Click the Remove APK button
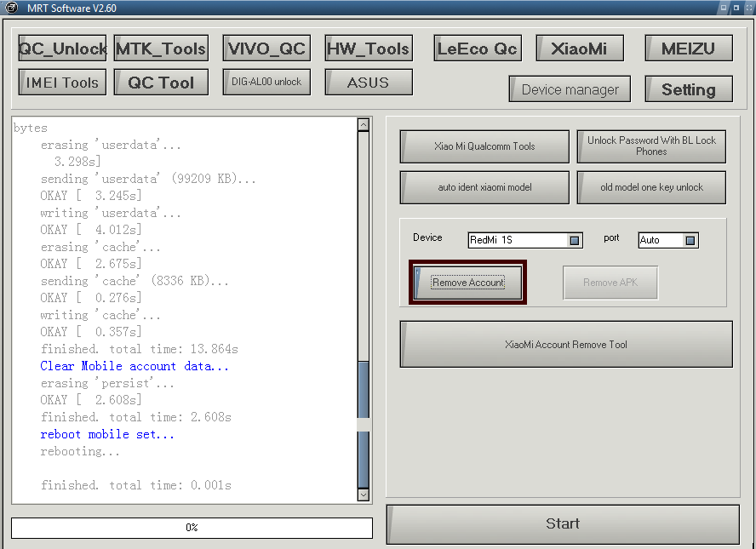The image size is (756, 549). coord(610,283)
